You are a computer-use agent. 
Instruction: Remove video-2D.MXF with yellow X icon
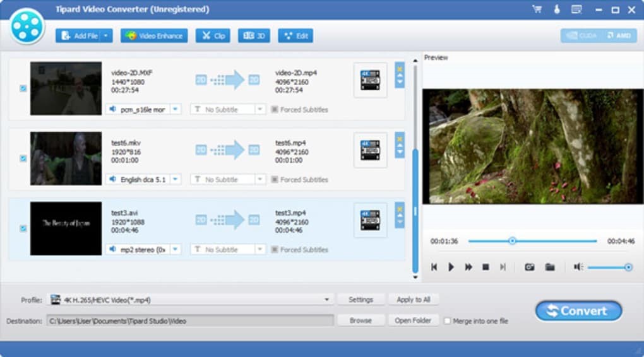400,69
